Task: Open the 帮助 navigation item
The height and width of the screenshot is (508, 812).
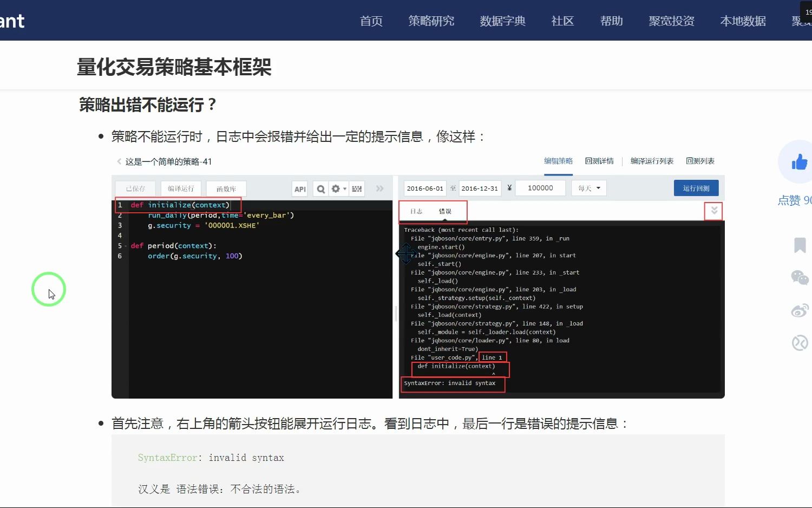Action: click(612, 21)
